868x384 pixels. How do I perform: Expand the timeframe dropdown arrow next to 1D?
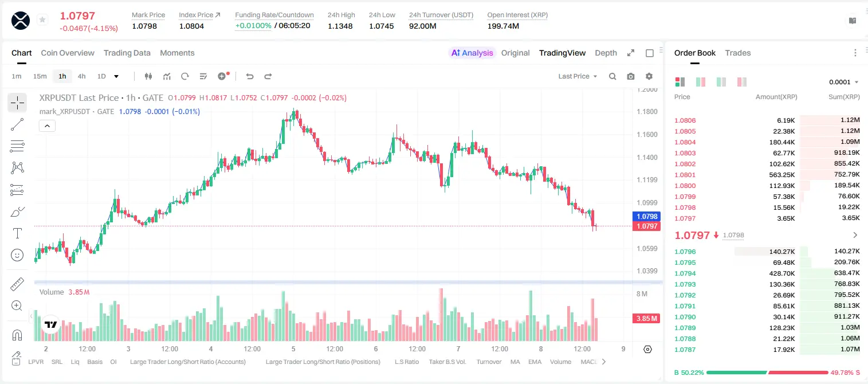tap(116, 76)
